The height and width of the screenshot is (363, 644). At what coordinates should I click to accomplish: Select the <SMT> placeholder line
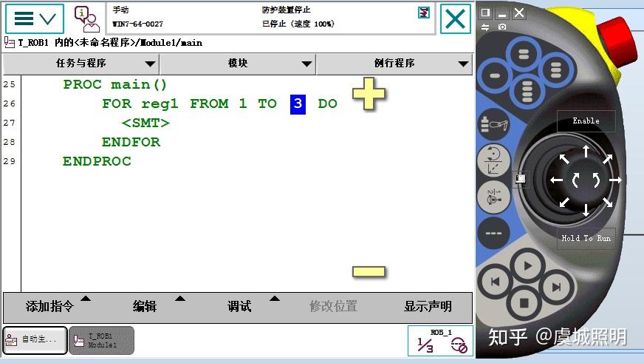(x=145, y=123)
